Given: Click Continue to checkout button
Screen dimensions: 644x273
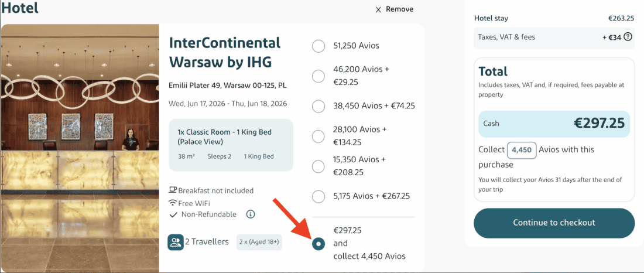Looking at the screenshot, I should tap(554, 223).
